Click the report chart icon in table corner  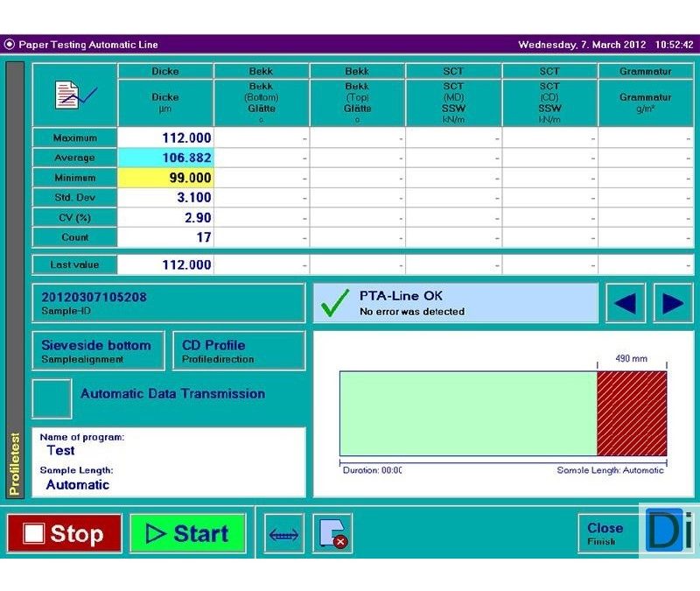tap(74, 96)
